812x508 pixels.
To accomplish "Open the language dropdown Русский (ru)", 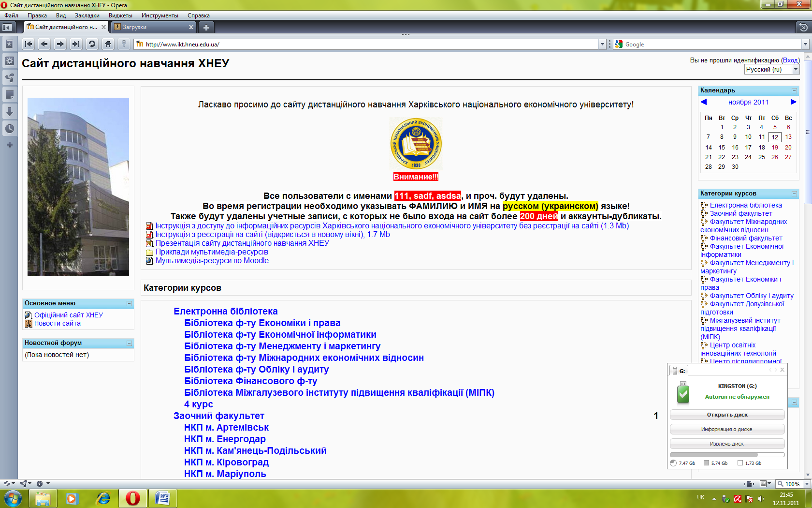I will click(772, 70).
